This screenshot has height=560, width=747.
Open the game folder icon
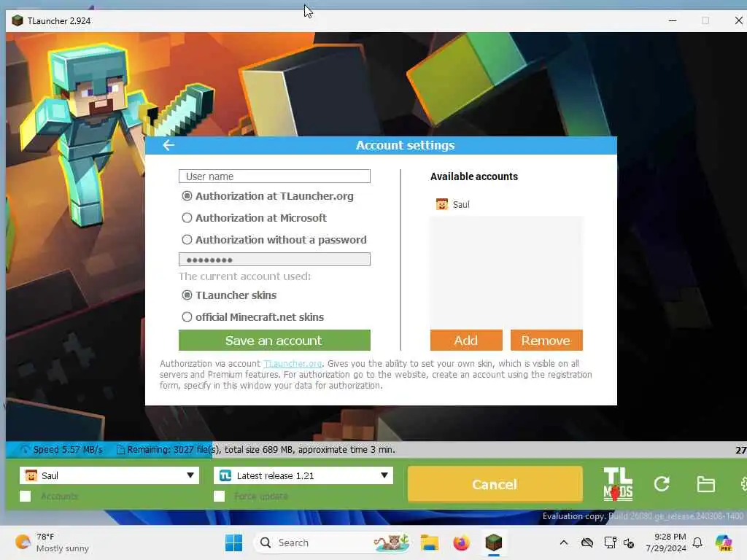click(705, 484)
